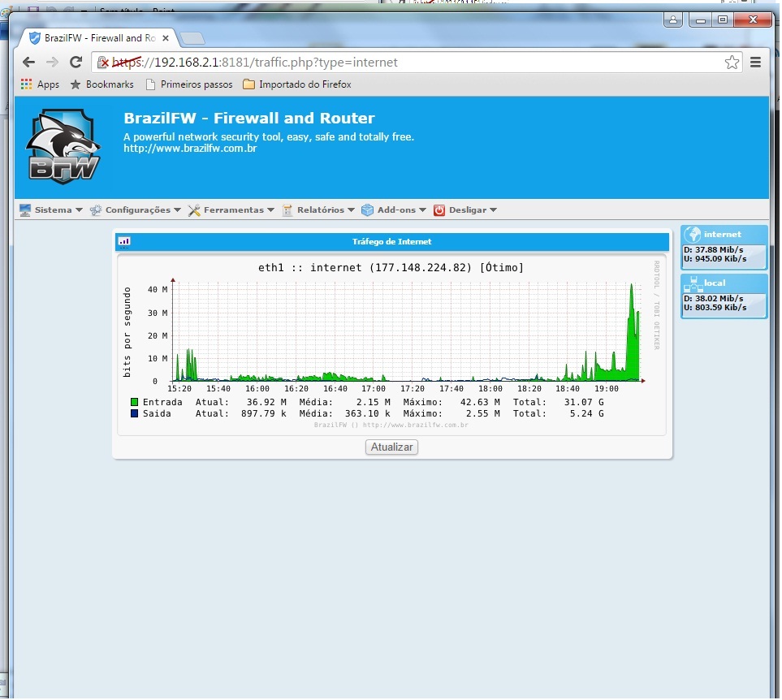Viewport: 782px width, 700px height.
Task: Click the globe icon in internet widget
Action: click(x=693, y=235)
